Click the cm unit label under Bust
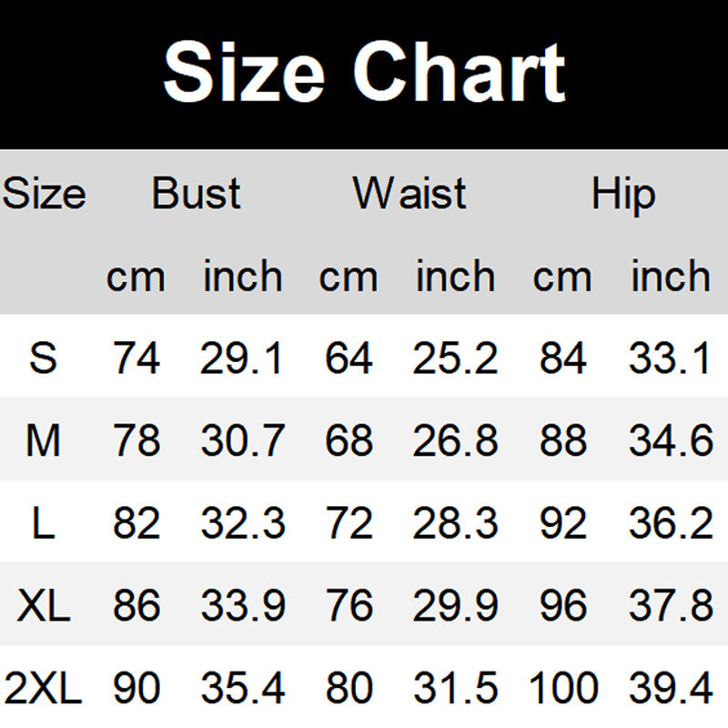This screenshot has width=728, height=728. click(136, 277)
